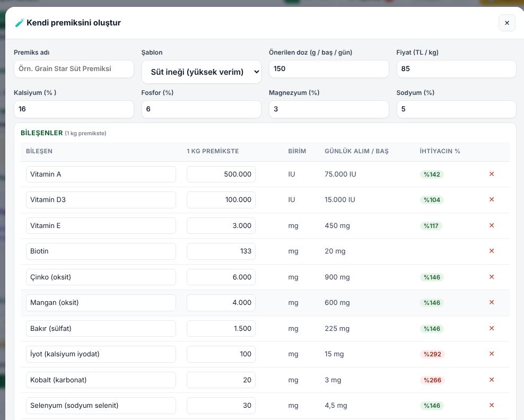Edit the Vitamin A component name field
The height and width of the screenshot is (420, 524).
click(101, 174)
